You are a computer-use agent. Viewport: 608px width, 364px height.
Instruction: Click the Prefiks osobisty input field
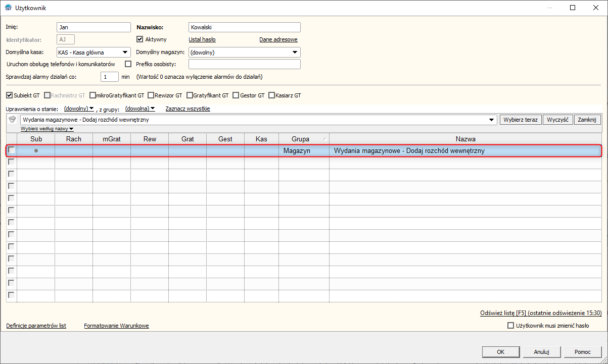click(x=245, y=64)
